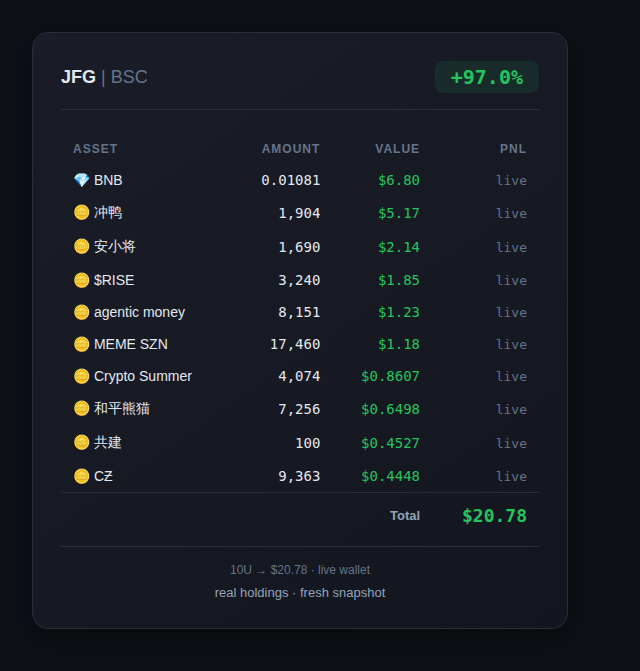This screenshot has height=671, width=640.
Task: Click the 共建 amount 100
Action: (308, 443)
